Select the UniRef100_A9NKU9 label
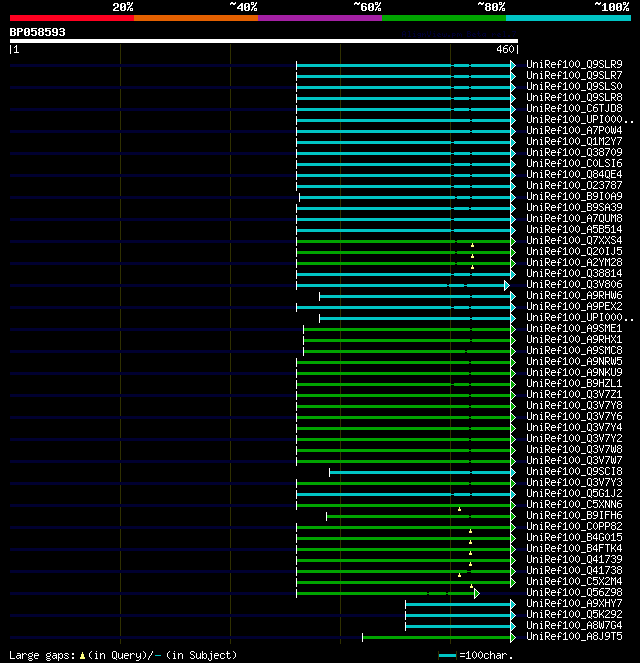The width and height of the screenshot is (640, 663). [x=574, y=372]
